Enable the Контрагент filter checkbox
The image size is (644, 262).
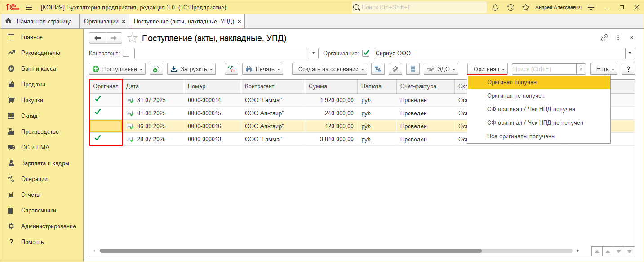point(126,54)
